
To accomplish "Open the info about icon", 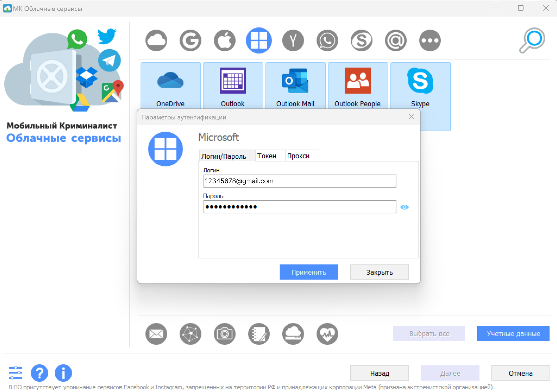I will [63, 373].
